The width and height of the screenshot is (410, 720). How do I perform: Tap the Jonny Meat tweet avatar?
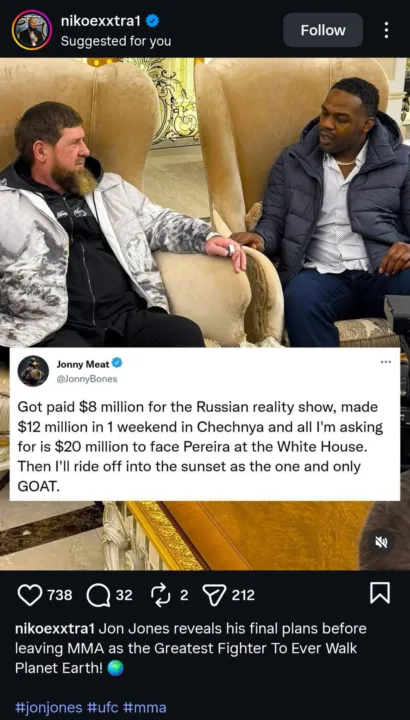click(x=34, y=371)
